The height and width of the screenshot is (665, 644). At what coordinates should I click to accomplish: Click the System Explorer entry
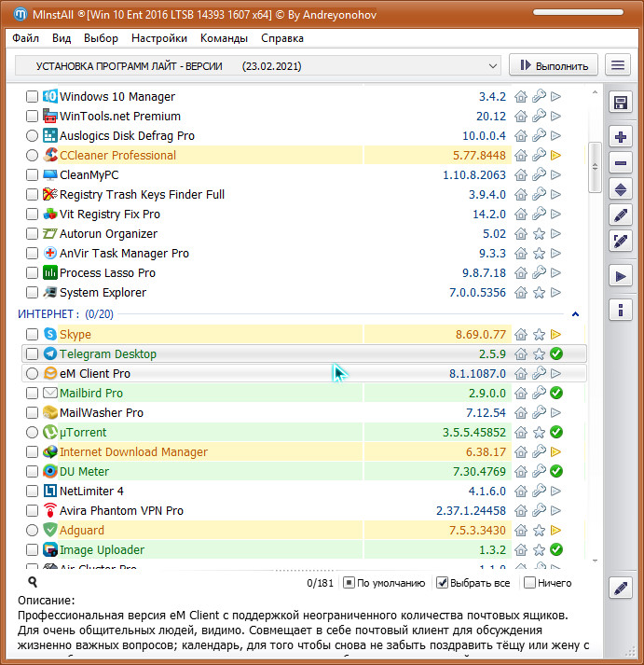click(304, 292)
